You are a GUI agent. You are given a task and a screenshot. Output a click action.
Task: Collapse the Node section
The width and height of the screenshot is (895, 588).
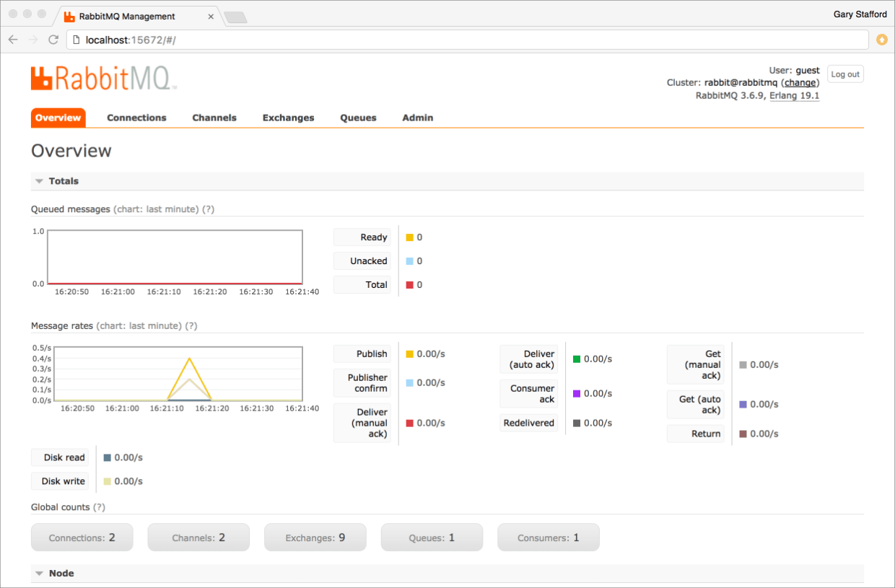pyautogui.click(x=447, y=574)
